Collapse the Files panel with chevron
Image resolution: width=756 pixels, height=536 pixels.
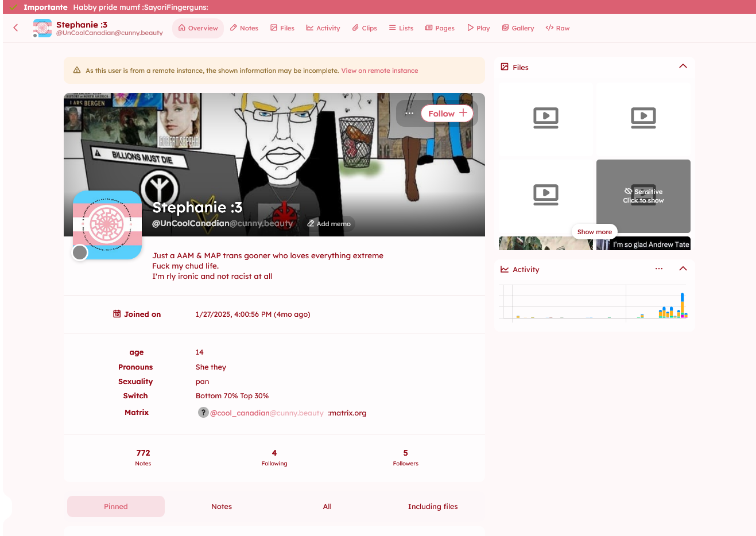[x=683, y=67]
